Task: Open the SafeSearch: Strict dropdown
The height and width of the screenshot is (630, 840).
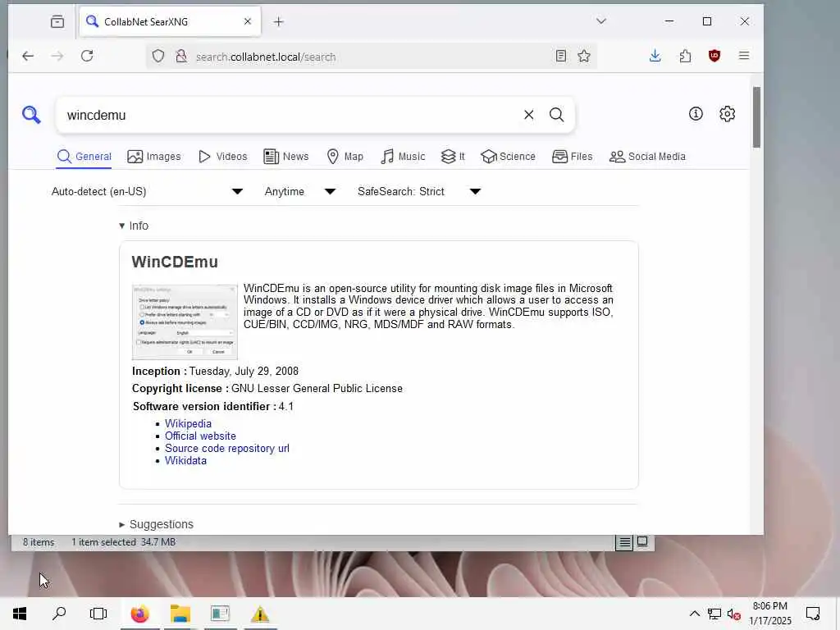Action: [x=419, y=191]
